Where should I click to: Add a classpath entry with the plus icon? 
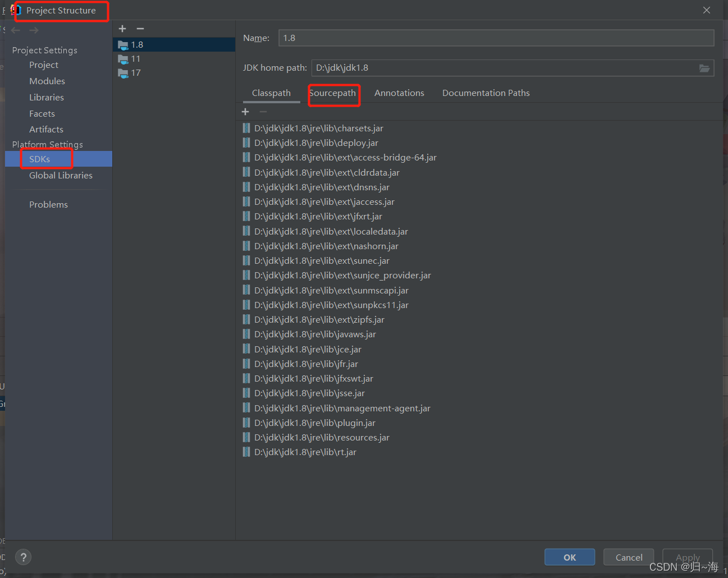(x=245, y=111)
